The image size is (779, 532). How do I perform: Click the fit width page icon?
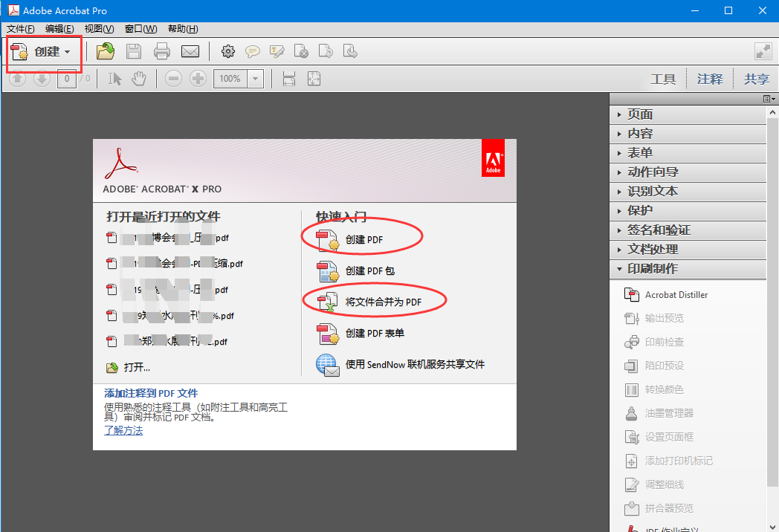point(289,79)
